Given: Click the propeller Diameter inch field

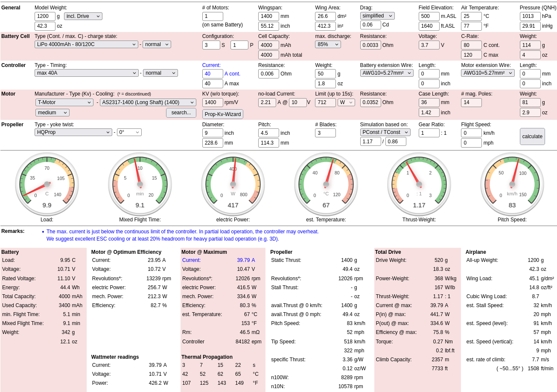Looking at the screenshot, I should click(212, 133).
